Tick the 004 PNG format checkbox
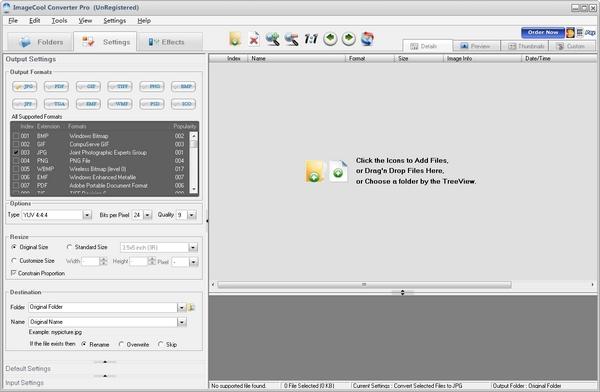Screen dimensions: 600x392 pyautogui.click(x=16, y=161)
